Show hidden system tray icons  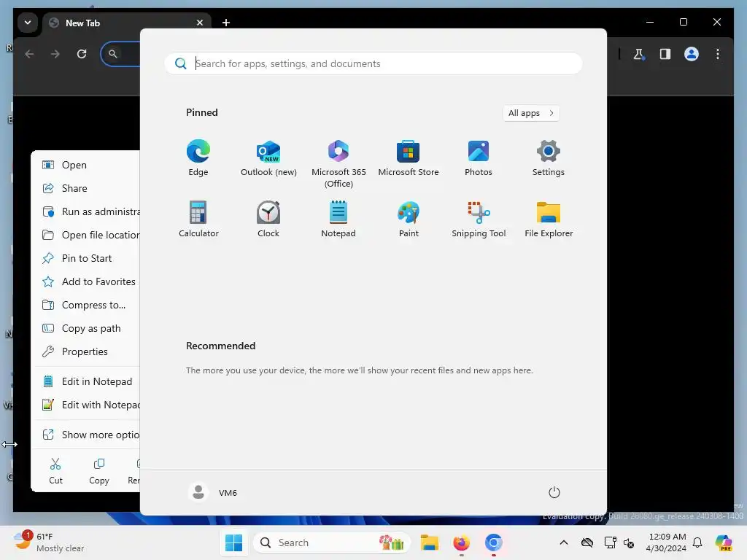(564, 542)
